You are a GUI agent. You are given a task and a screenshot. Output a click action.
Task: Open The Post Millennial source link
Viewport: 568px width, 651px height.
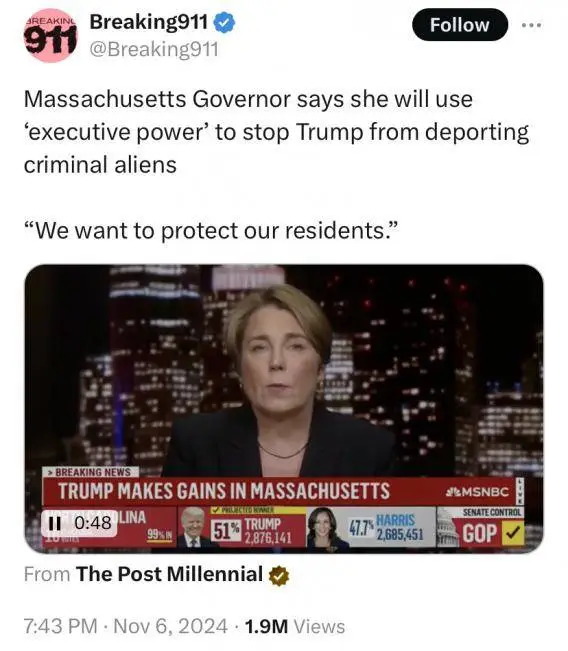click(169, 575)
